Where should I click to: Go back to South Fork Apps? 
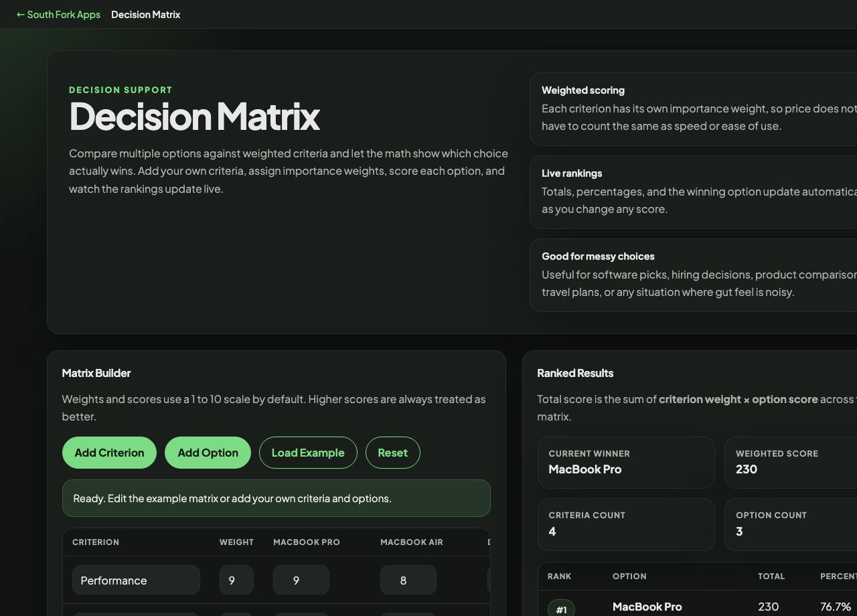point(58,15)
